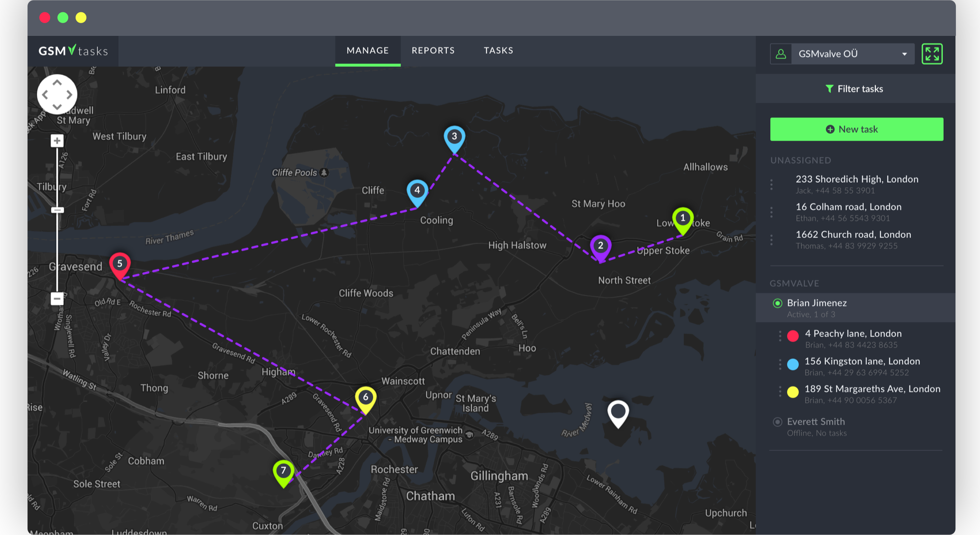This screenshot has height=535, width=980.
Task: Open options menu for 4 Peachy lane
Action: click(x=780, y=336)
